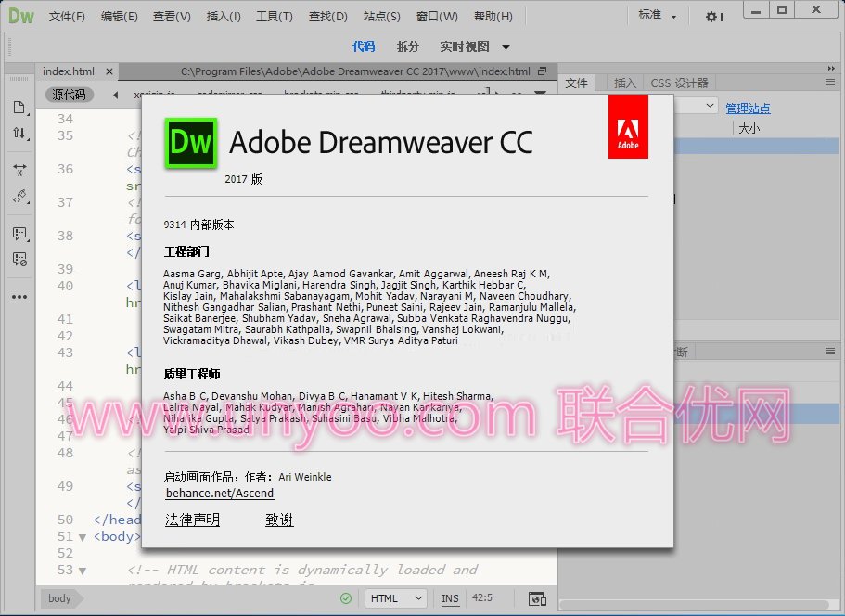Switch to the 插入 panel tab

[x=624, y=83]
